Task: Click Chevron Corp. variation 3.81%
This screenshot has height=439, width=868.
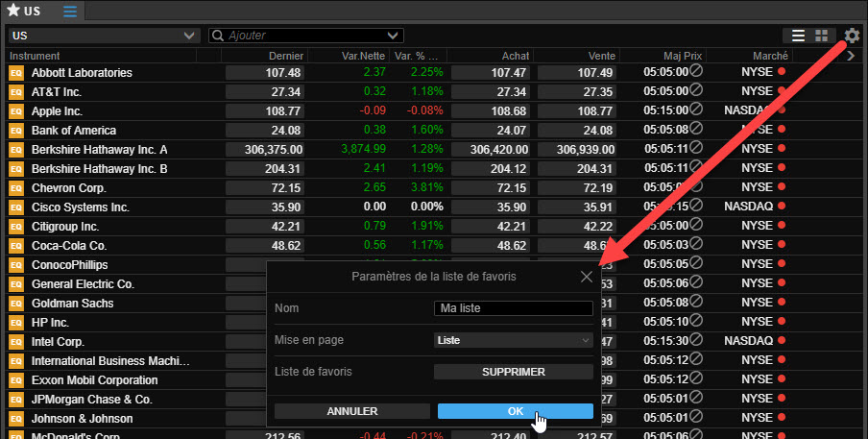Action: (x=427, y=187)
